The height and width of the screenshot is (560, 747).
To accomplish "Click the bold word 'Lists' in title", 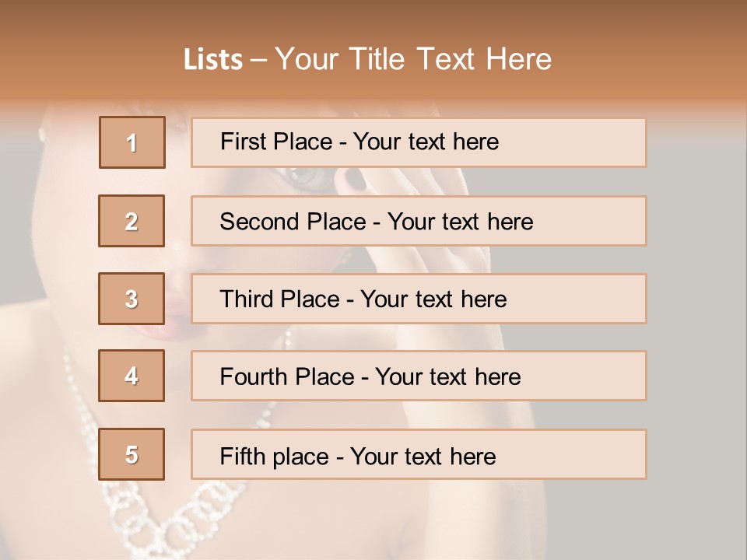I will pos(213,60).
